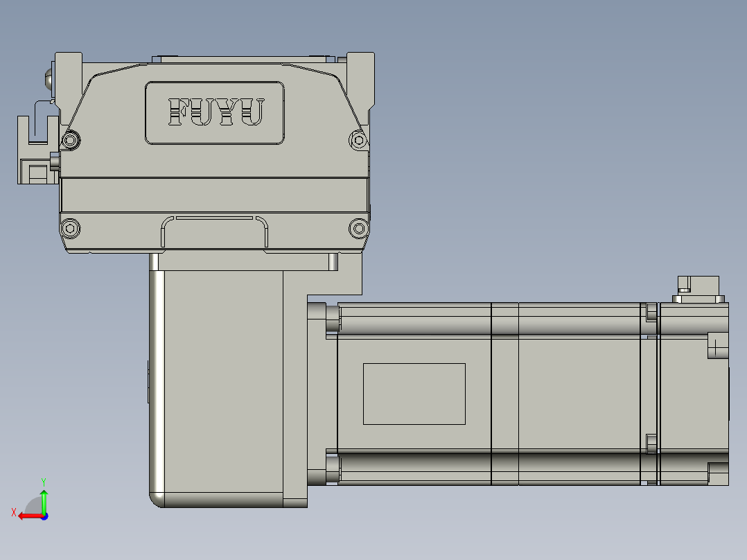Image resolution: width=747 pixels, height=560 pixels.
Task: Click the round ball plunger at top-left corner
Action: click(49, 80)
